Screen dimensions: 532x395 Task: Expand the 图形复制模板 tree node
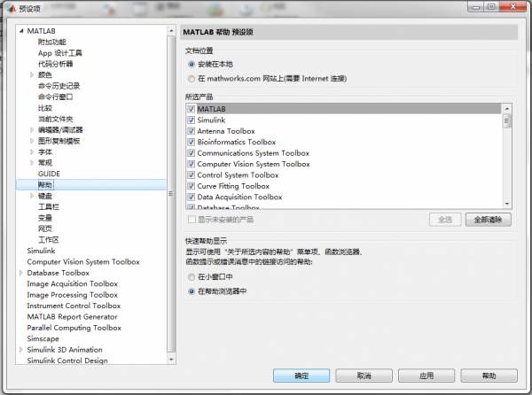32,141
